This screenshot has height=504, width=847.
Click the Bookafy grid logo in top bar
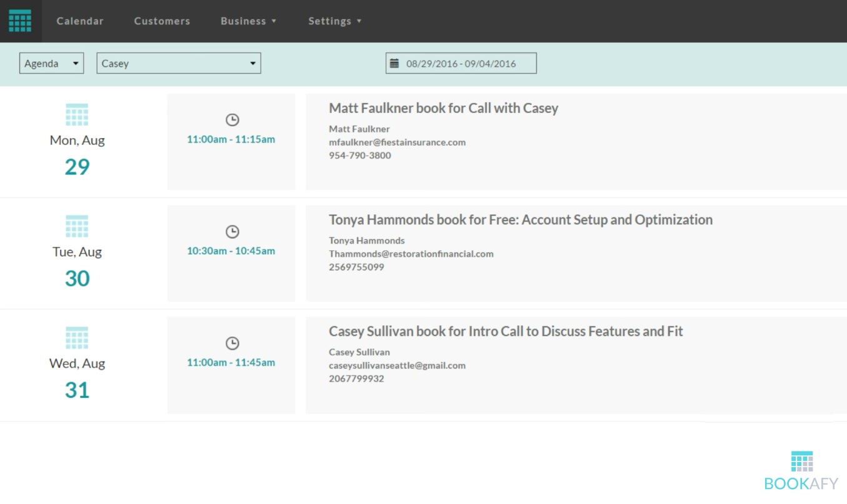pos(20,21)
